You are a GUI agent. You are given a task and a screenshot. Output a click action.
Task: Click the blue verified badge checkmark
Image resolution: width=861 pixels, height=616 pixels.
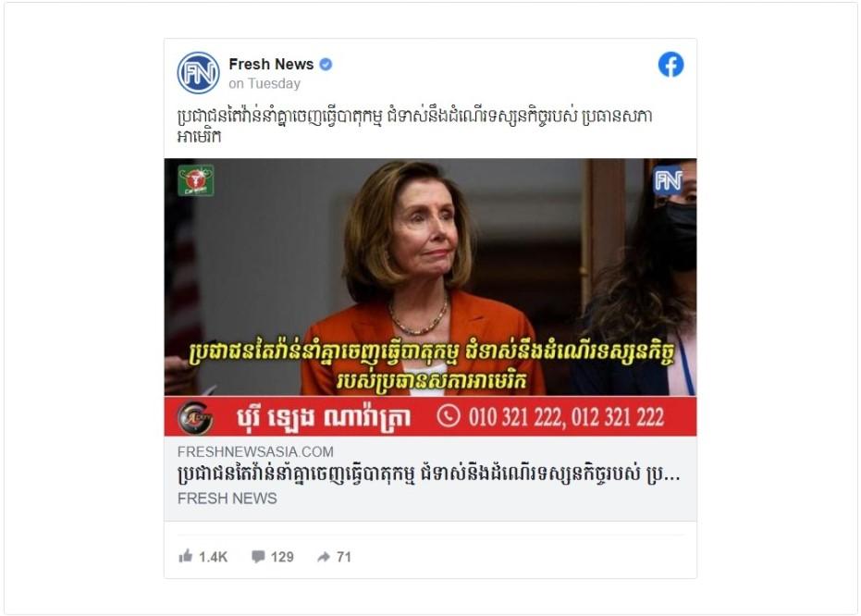click(x=326, y=64)
